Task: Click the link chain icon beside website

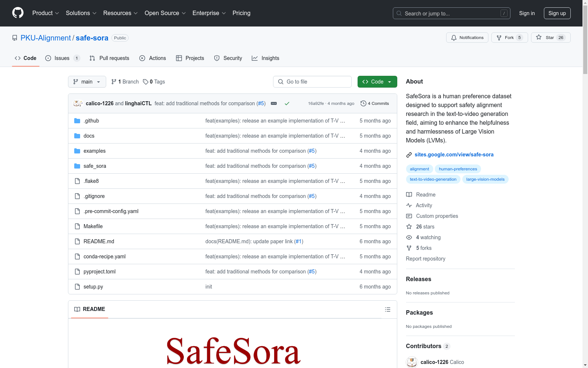Action: [x=409, y=155]
